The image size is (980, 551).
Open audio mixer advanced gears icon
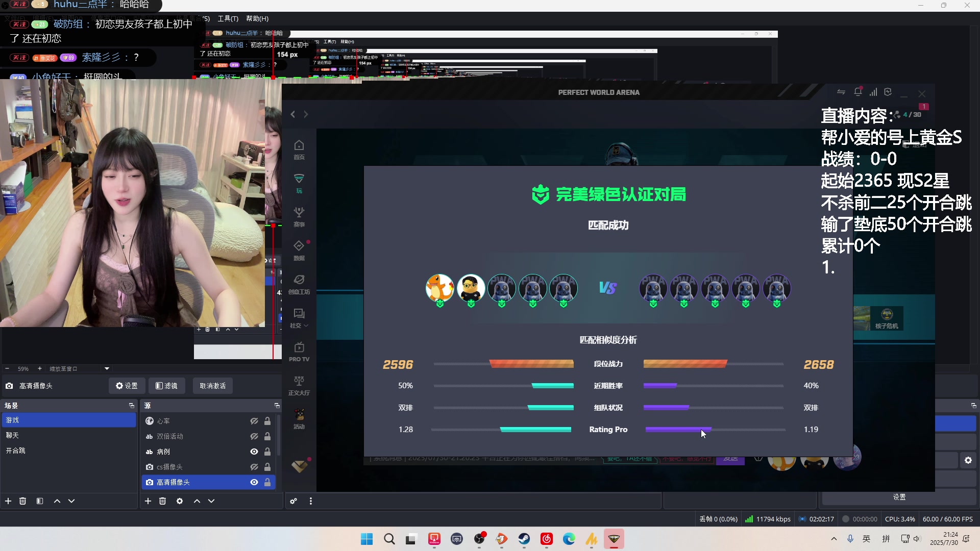click(293, 501)
